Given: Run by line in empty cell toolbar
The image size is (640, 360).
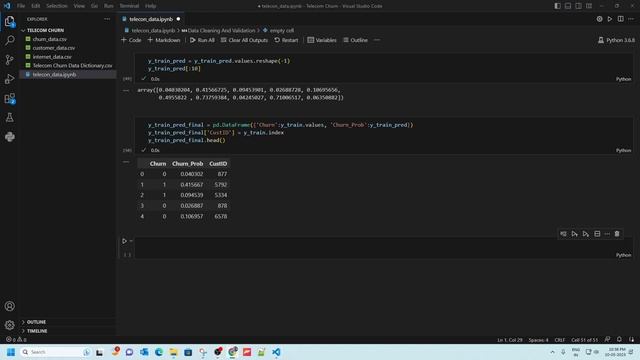Looking at the screenshot, I should (x=563, y=234).
